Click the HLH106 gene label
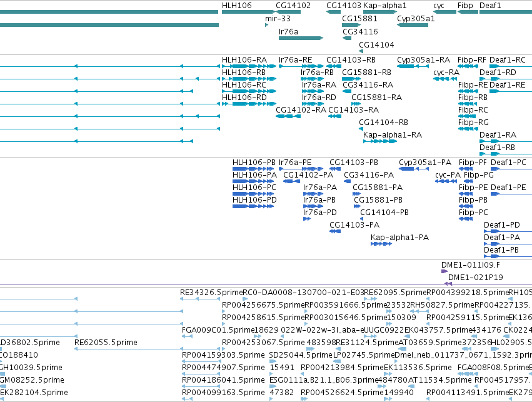The height and width of the screenshot is (402, 532). click(x=237, y=6)
